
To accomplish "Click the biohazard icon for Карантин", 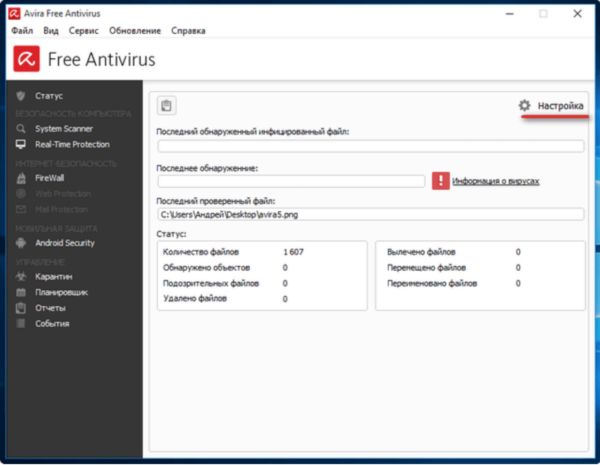I will point(21,276).
